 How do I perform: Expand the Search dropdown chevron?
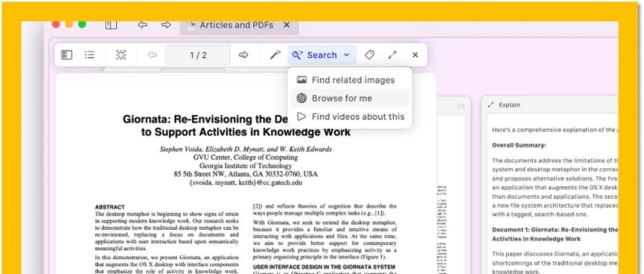[347, 55]
